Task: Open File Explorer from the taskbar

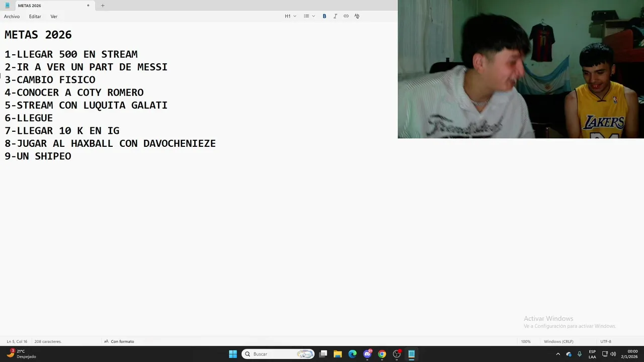Action: 338,354
